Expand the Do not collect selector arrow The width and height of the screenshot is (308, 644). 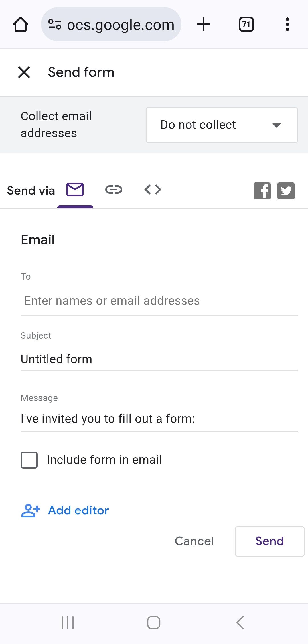coord(276,125)
